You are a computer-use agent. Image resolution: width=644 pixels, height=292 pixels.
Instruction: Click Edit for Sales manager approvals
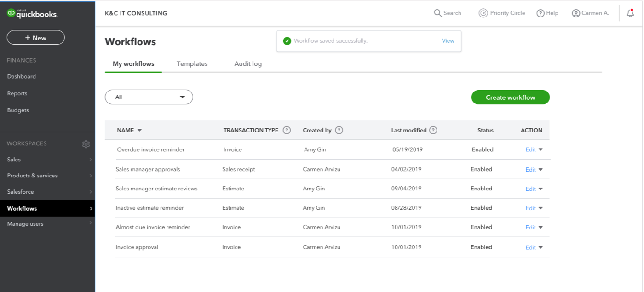[530, 170]
